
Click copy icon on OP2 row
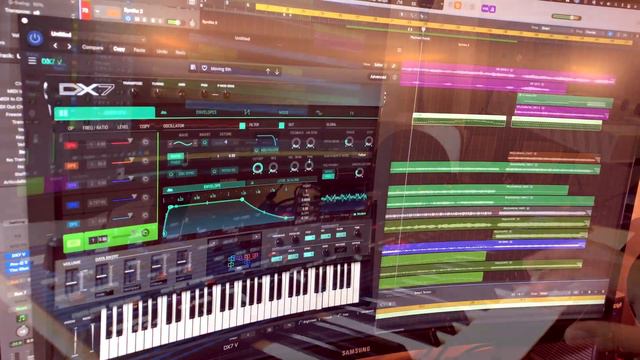pos(145,160)
